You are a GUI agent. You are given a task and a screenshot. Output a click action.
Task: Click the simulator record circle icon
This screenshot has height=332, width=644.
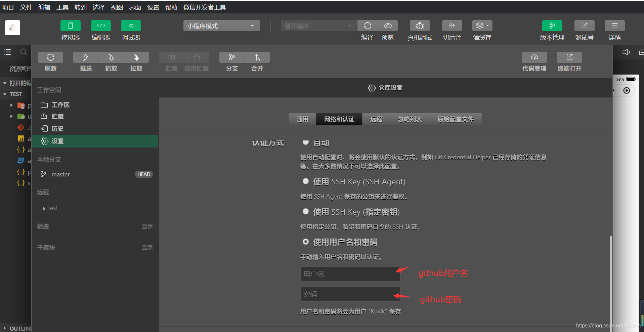[626, 90]
